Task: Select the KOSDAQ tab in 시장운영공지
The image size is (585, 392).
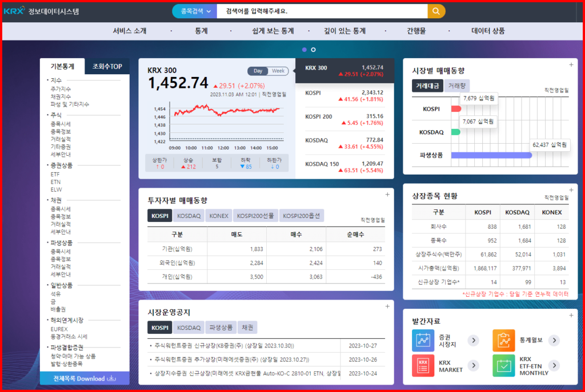Action: click(189, 328)
